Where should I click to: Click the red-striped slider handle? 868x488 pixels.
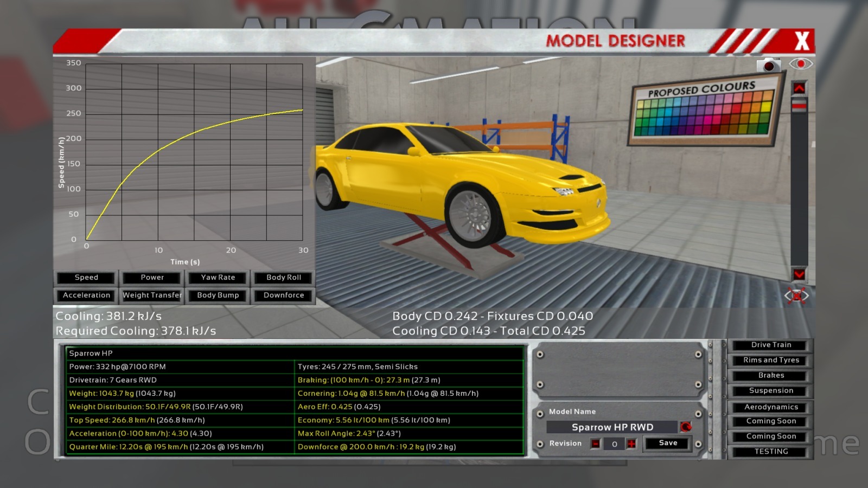[x=799, y=105]
